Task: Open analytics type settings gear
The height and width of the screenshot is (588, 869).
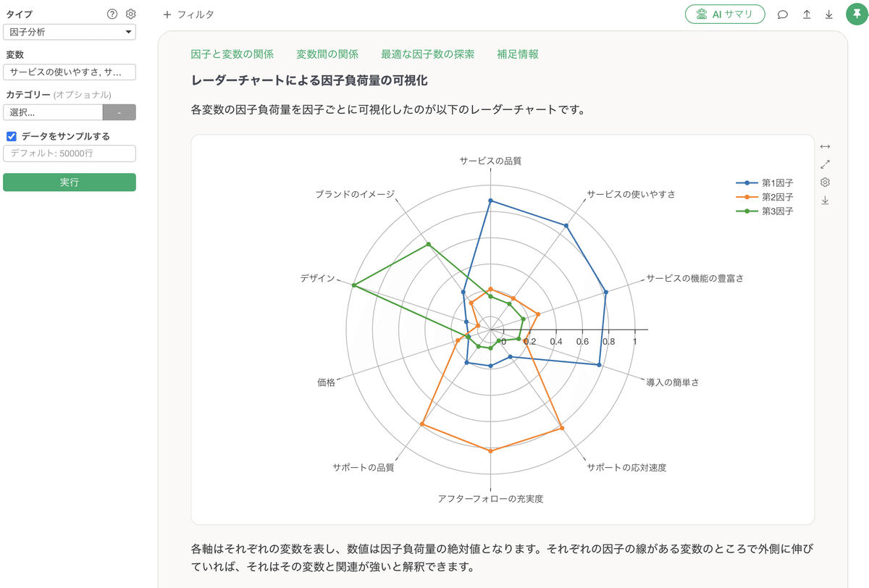Action: point(130,14)
